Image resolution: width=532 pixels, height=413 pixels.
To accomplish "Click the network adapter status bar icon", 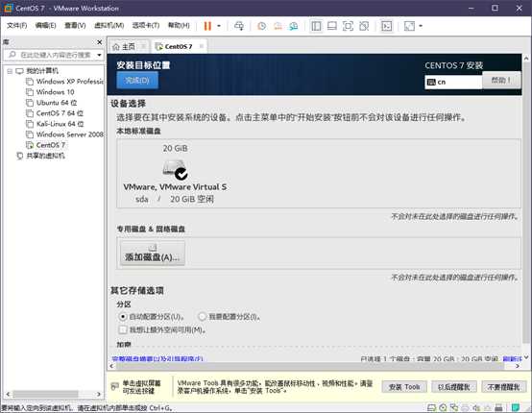I will [x=454, y=407].
